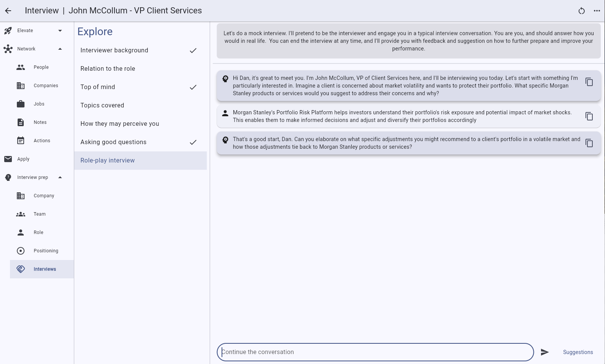Open the three-dot more options menu
This screenshot has width=605, height=364.
[x=597, y=11]
